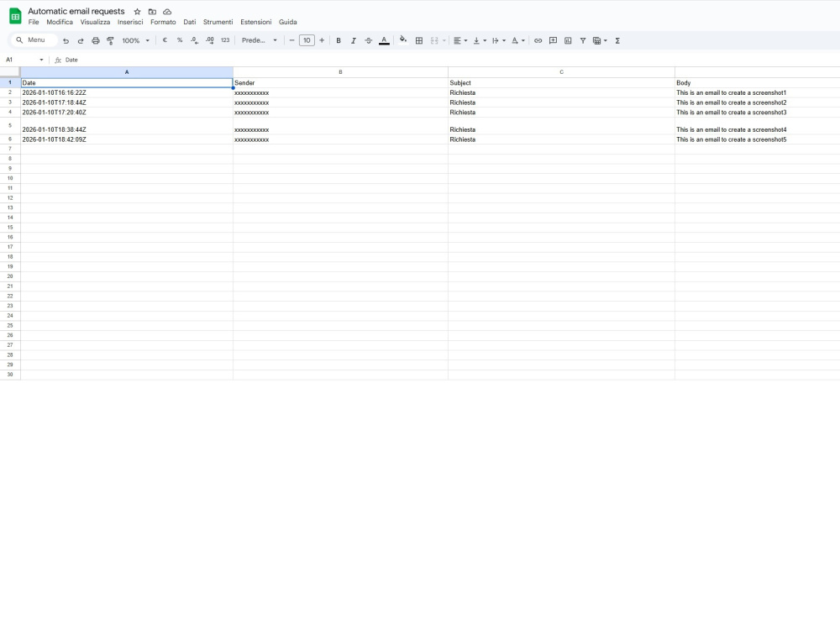The image size is (840, 630).
Task: Create a filter
Action: tap(583, 40)
